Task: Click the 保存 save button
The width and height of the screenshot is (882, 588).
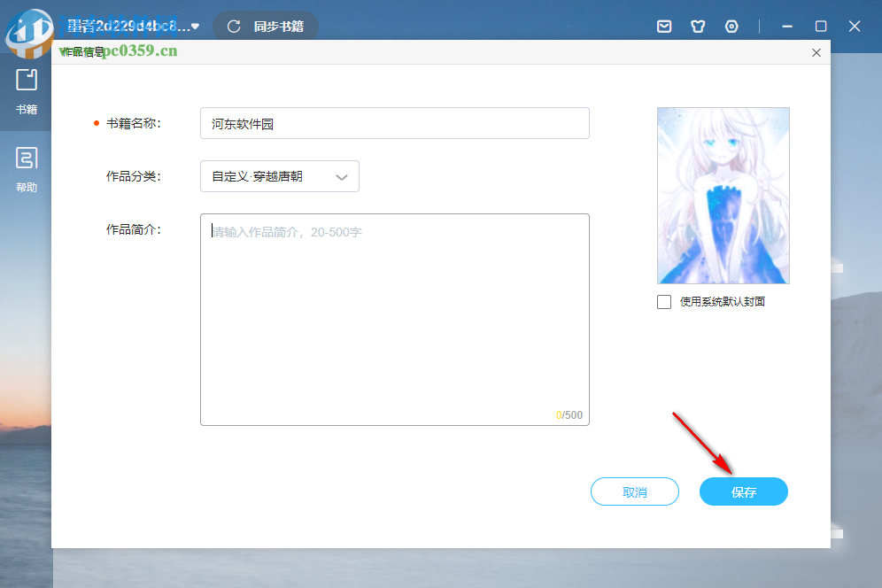Action: coord(743,491)
